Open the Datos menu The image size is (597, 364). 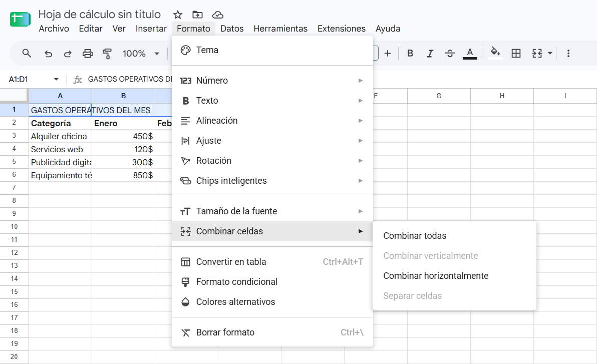[x=232, y=29]
